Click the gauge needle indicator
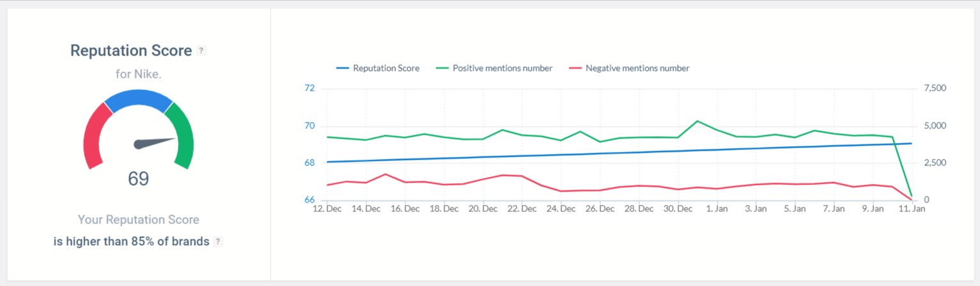980x286 pixels. [155, 142]
